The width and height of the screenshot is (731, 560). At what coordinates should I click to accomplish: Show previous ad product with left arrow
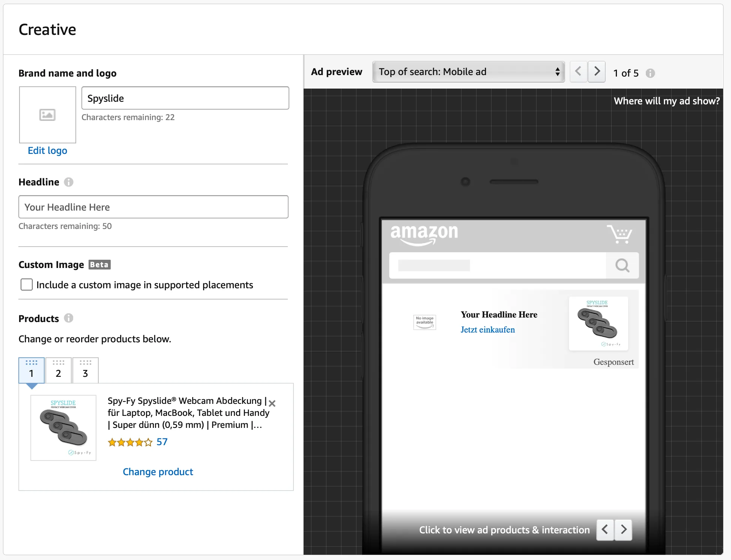(605, 530)
